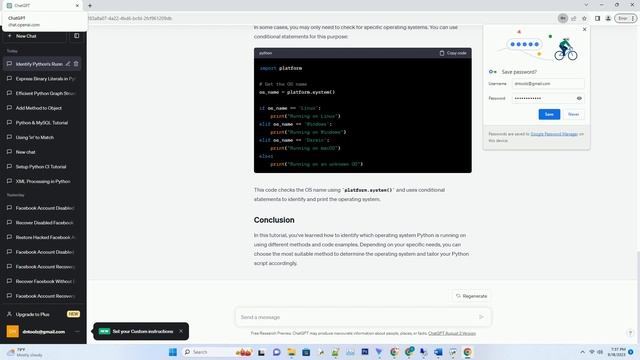Image resolution: width=640 pixels, height=360 pixels.
Task: Open the Recover Disabled Facebook chat
Action: [42, 223]
